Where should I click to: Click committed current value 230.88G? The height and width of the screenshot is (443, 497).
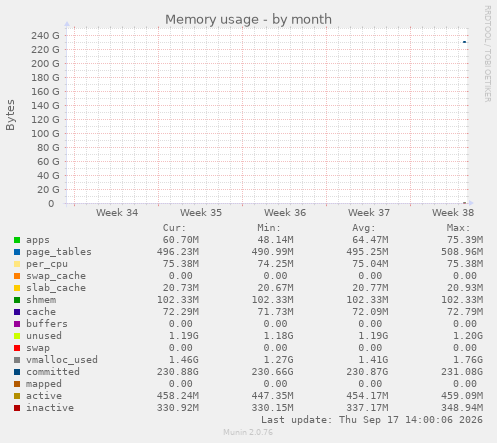pyautogui.click(x=178, y=372)
